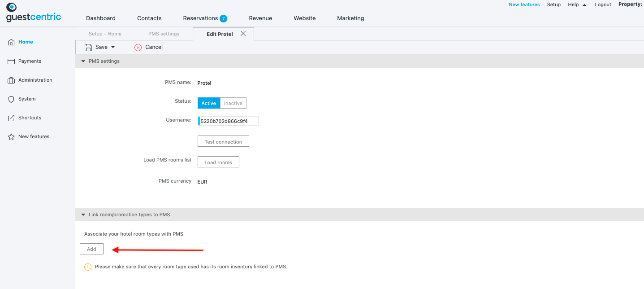
Task: Open the Marketing menu
Action: 350,18
